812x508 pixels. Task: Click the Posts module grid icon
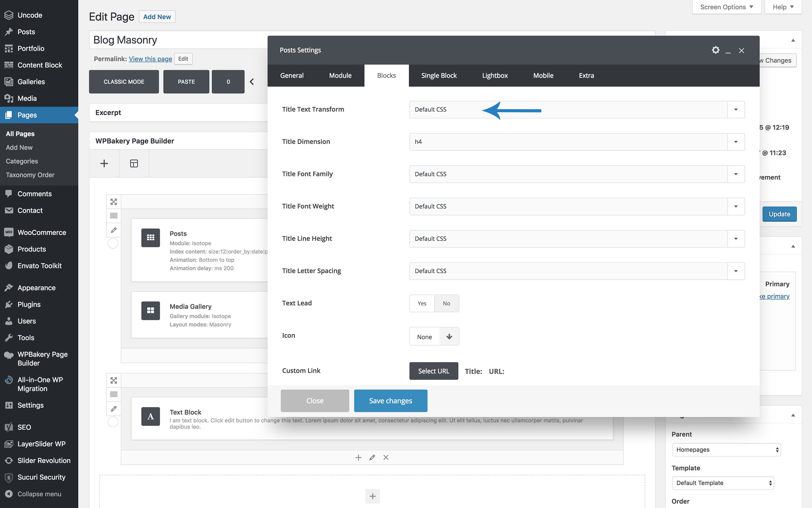pos(151,237)
